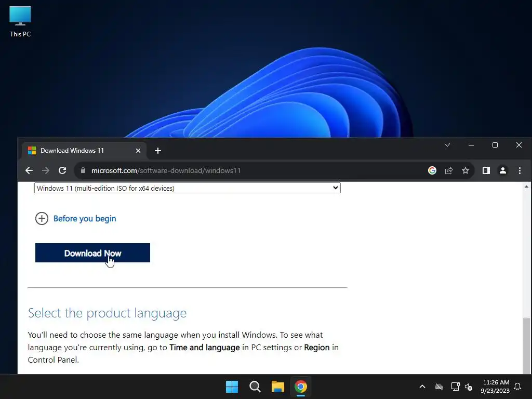The image size is (532, 399).
Task: Open File Explorer from taskbar
Action: (x=277, y=387)
